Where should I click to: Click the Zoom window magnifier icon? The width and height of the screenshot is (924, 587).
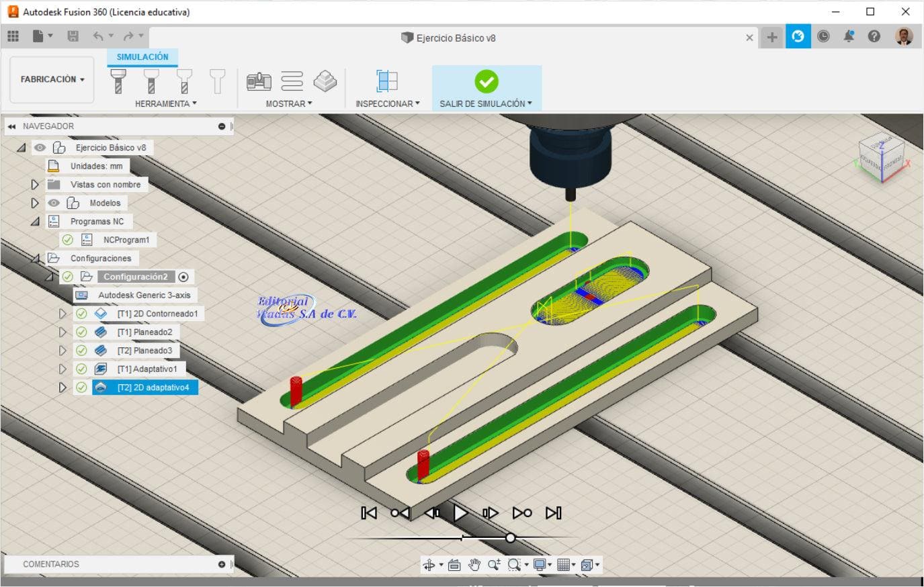[514, 565]
